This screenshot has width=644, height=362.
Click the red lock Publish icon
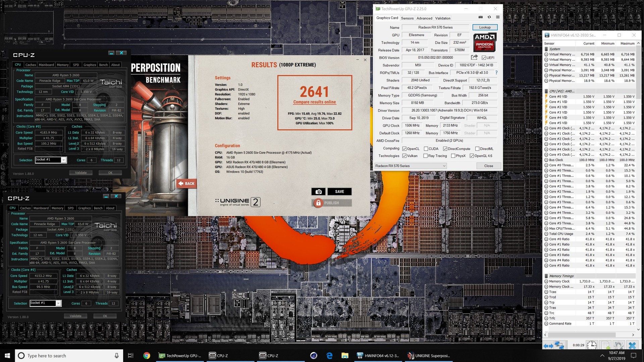(318, 203)
